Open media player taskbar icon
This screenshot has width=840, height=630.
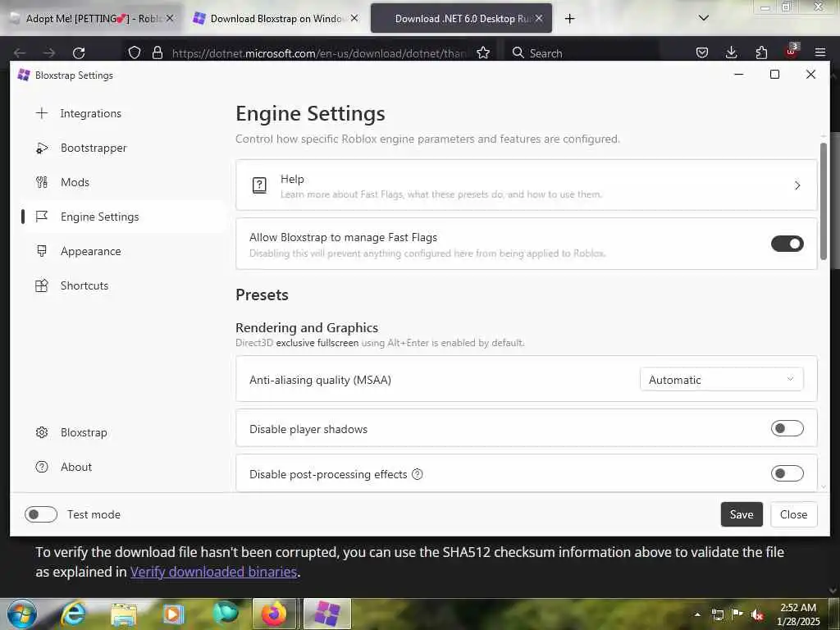tap(173, 614)
